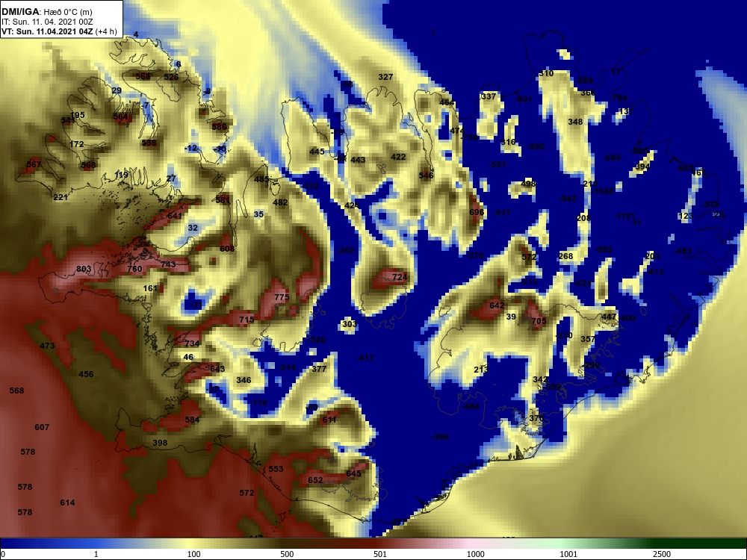Click the map value '696'
This screenshot has width=747, height=560.
point(477,212)
